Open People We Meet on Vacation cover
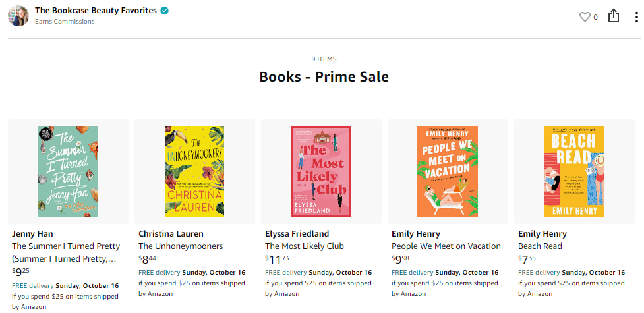The height and width of the screenshot is (313, 644). click(448, 171)
